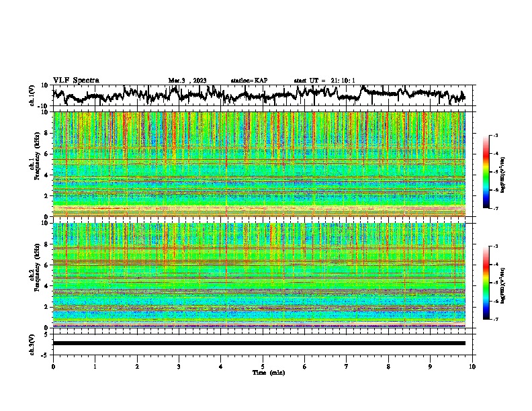Click time axis tick label "8"
This screenshot has height=411, width=532.
coord(388,367)
